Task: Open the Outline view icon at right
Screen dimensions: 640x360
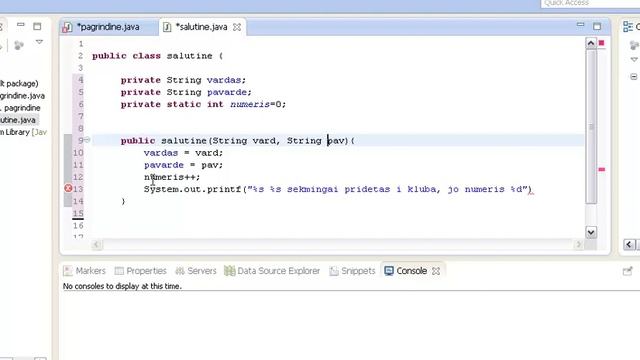Action: coord(628,27)
